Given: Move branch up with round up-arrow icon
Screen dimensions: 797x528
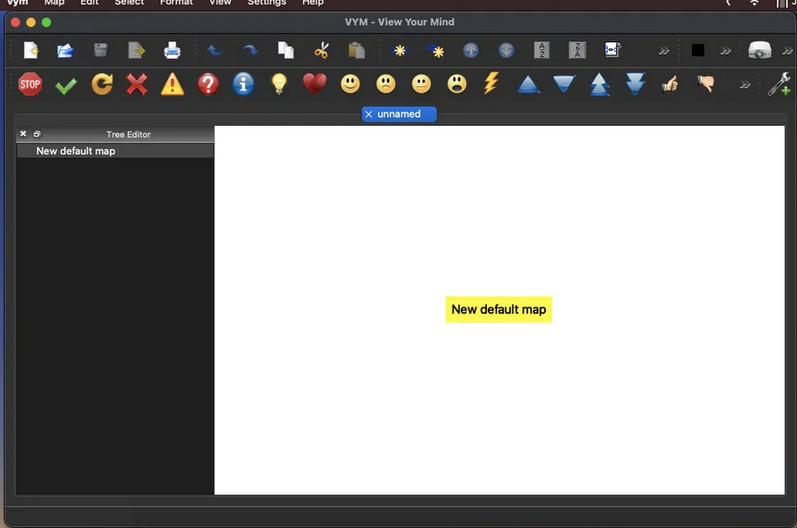Looking at the screenshot, I should [471, 50].
